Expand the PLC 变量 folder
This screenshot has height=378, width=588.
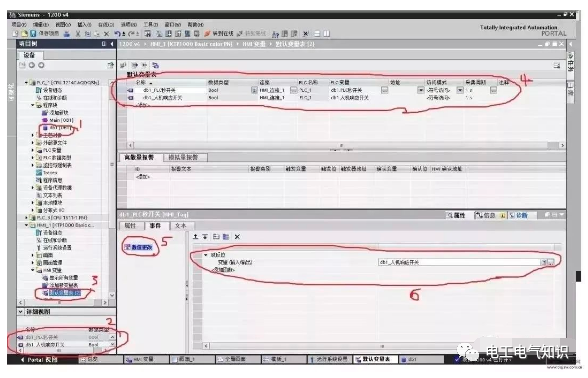33,150
